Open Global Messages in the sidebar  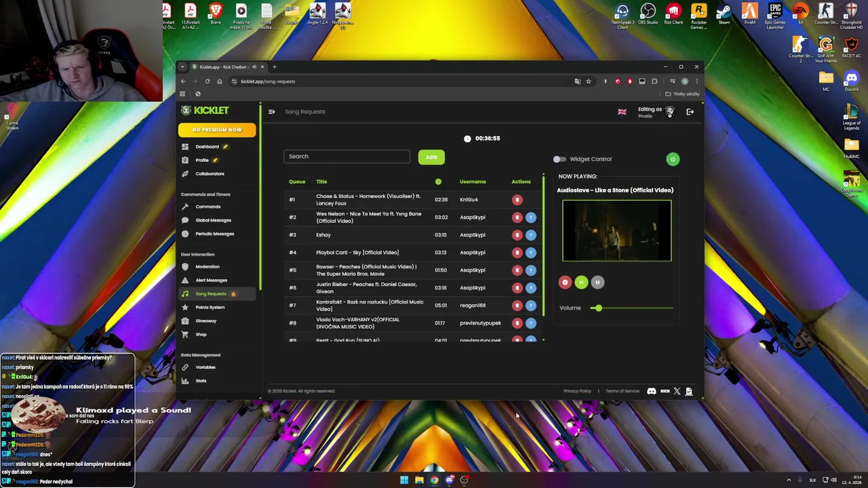(x=213, y=220)
